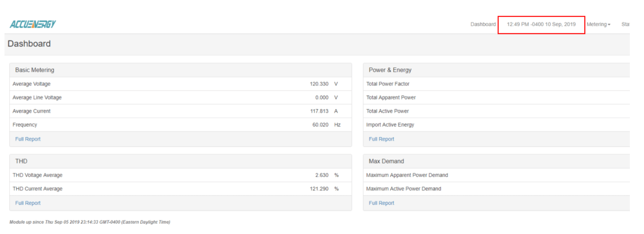
Task: Click the date and time display in navbar
Action: tap(541, 24)
